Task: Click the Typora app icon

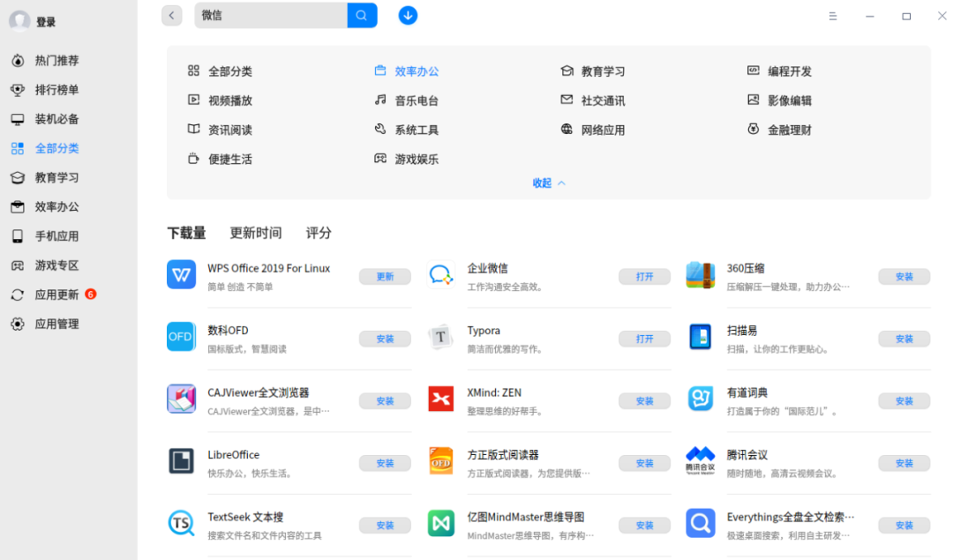Action: [x=440, y=337]
